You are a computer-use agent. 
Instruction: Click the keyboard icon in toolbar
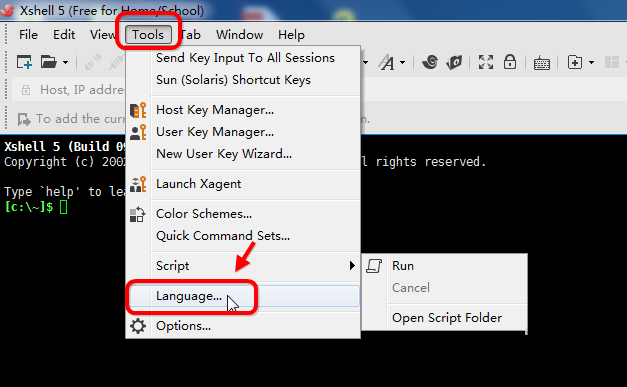click(x=542, y=63)
